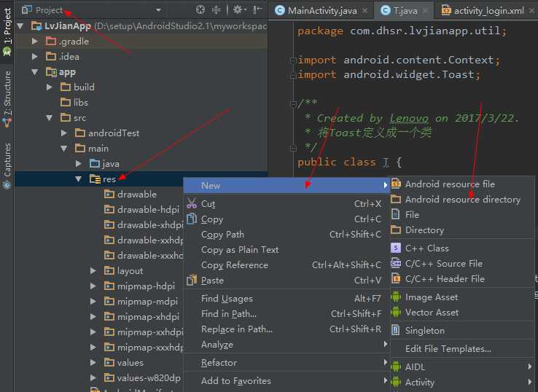
Task: Click the File document icon in submenu
Action: (396, 214)
